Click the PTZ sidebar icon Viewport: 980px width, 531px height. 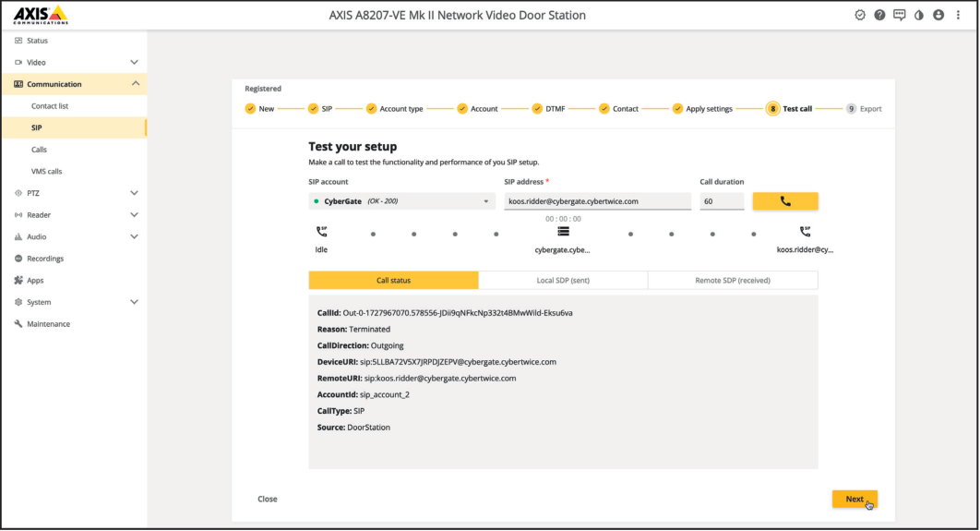(x=18, y=193)
